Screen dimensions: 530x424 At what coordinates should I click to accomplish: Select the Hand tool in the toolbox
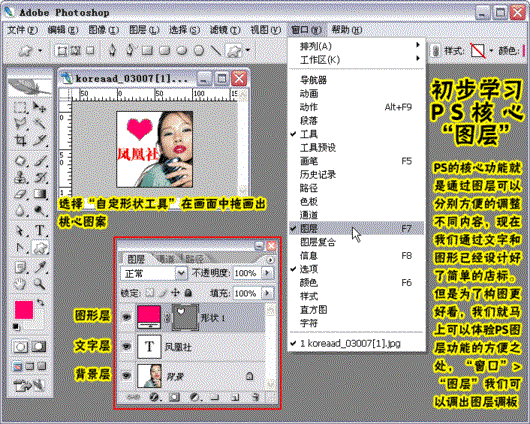(21, 284)
